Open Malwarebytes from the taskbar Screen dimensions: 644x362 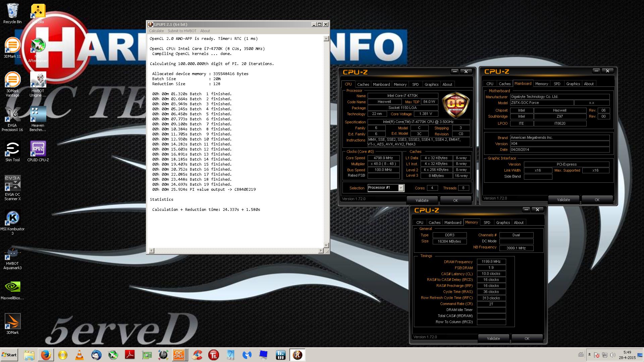247,355
